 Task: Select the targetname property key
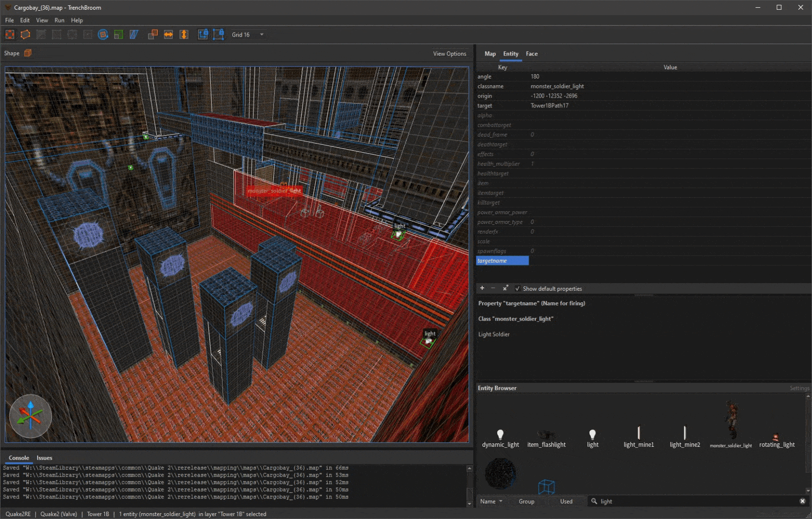point(502,261)
